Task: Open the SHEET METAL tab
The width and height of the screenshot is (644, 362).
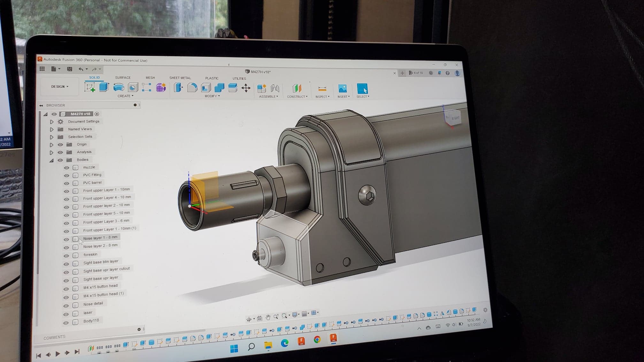Action: point(180,78)
